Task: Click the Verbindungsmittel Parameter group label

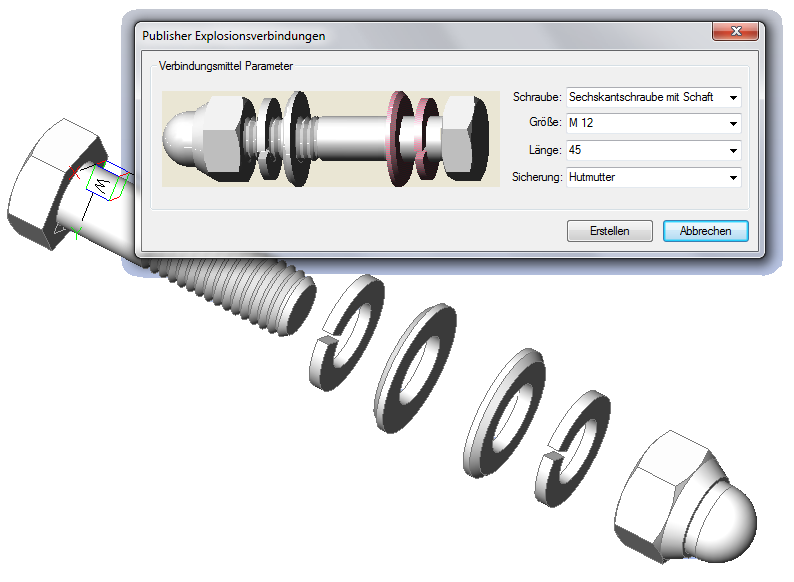Action: tap(225, 66)
